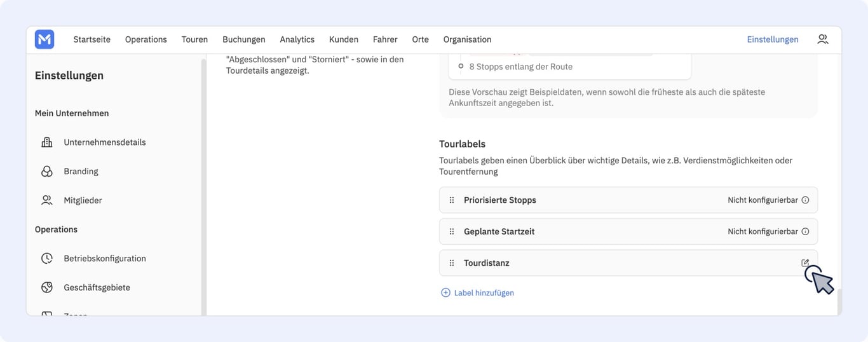Click the Tourlabels heading
Screen dimensions: 868x342
pyautogui.click(x=462, y=144)
